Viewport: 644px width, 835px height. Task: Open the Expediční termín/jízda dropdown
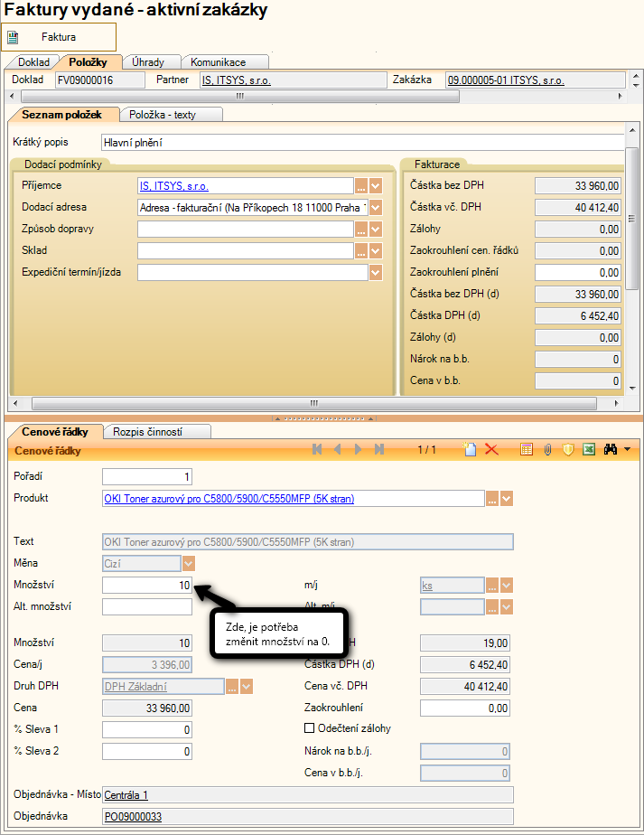pos(376,272)
